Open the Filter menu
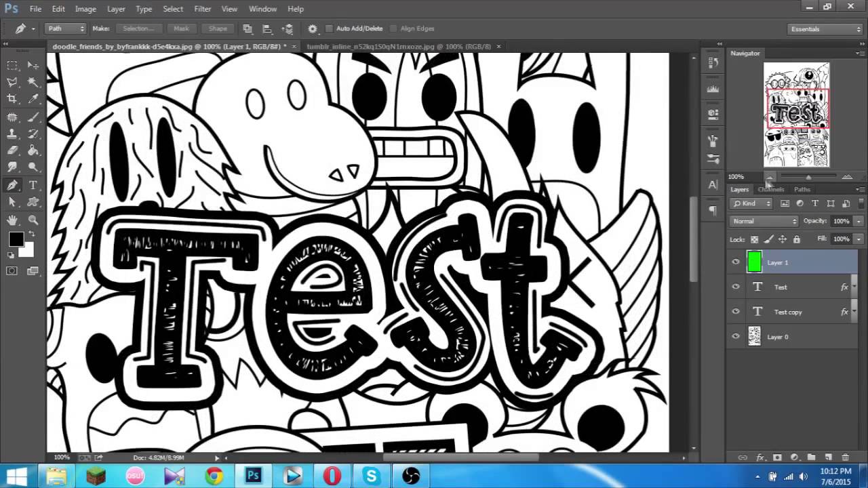Image resolution: width=868 pixels, height=488 pixels. point(202,9)
